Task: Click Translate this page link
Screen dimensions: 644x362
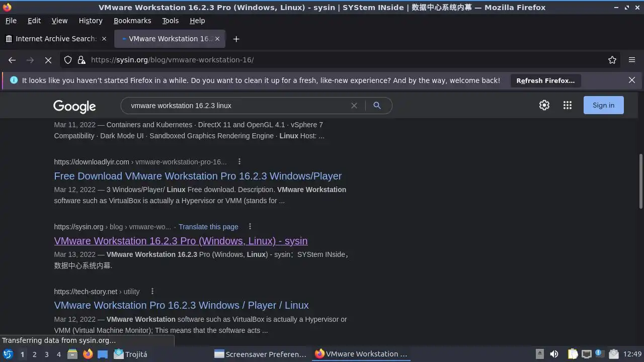Action: click(x=208, y=227)
